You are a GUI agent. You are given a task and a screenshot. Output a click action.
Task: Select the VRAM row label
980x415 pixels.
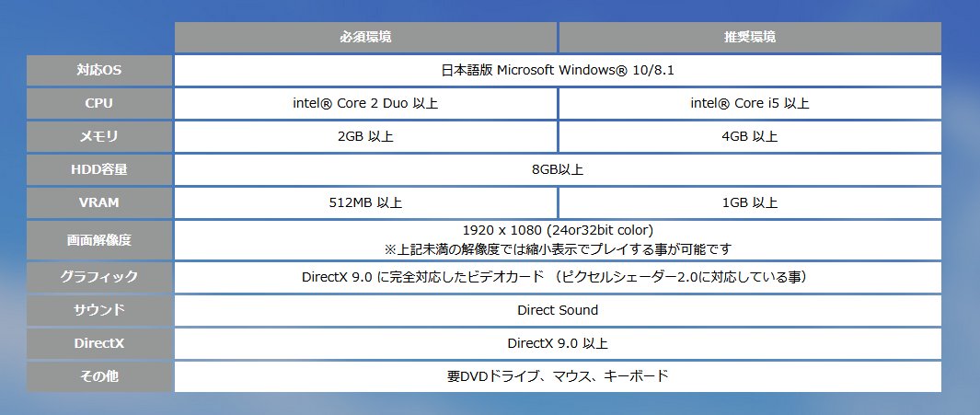(99, 203)
